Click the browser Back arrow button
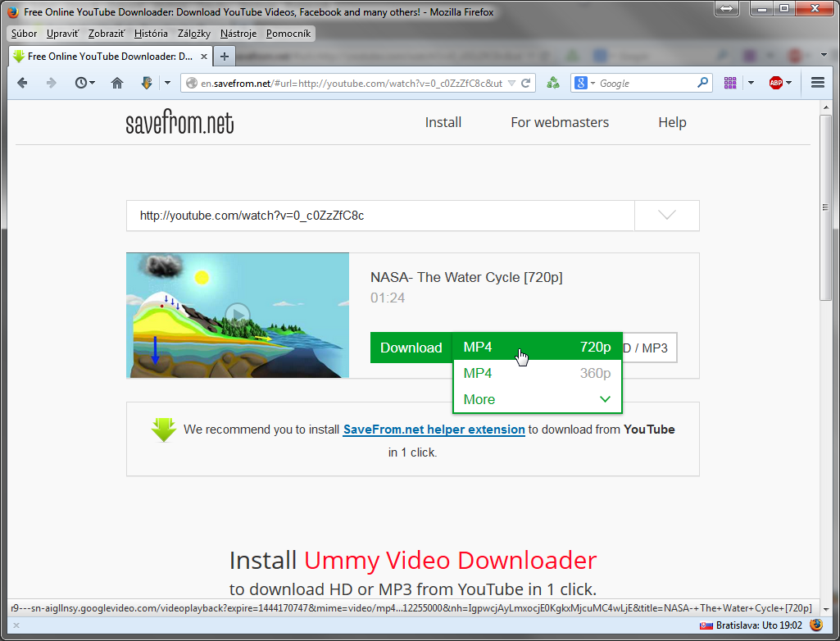Image resolution: width=840 pixels, height=641 pixels. (22, 83)
